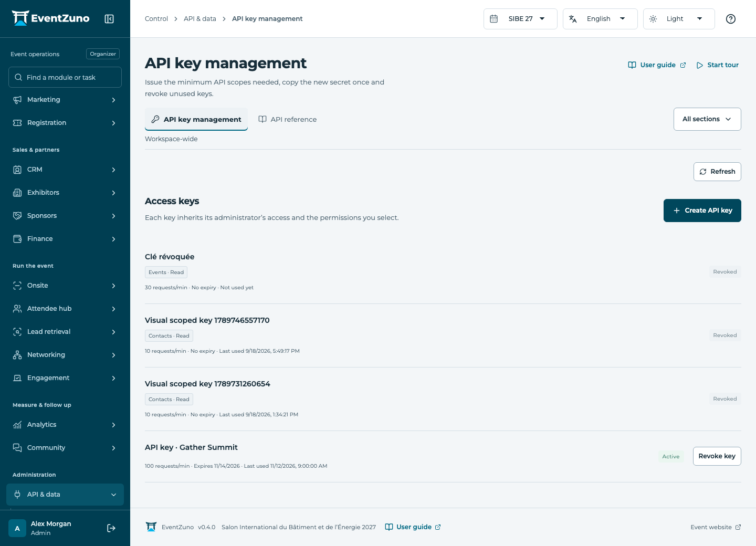Go to API & data breadcrumb
The width and height of the screenshot is (756, 546).
[200, 19]
